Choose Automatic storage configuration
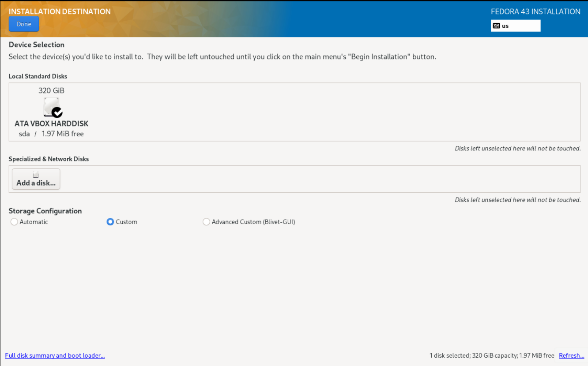This screenshot has height=366, width=588. click(14, 222)
